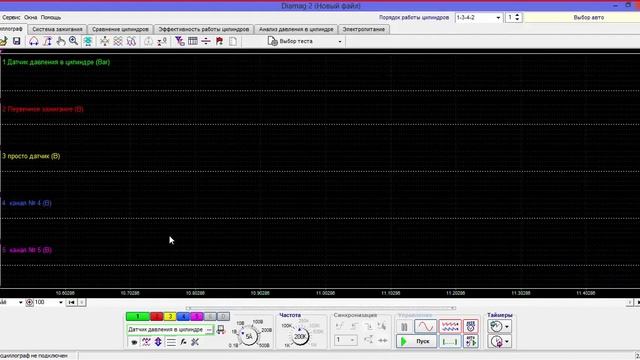
Task: Click the scissors channel icon
Action: click(x=195, y=342)
